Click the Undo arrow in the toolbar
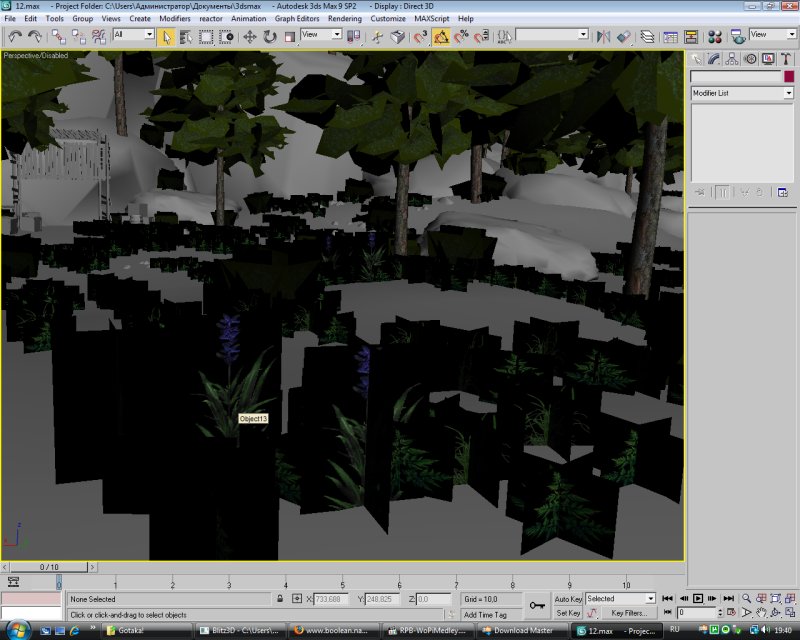 [15, 37]
